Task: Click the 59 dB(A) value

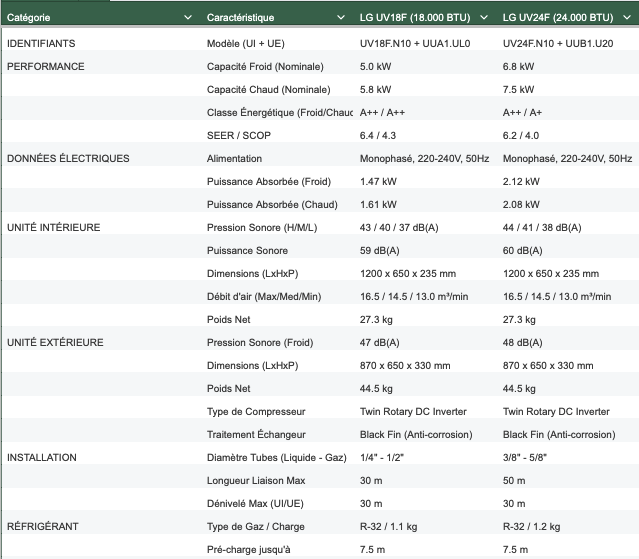Action: (379, 251)
